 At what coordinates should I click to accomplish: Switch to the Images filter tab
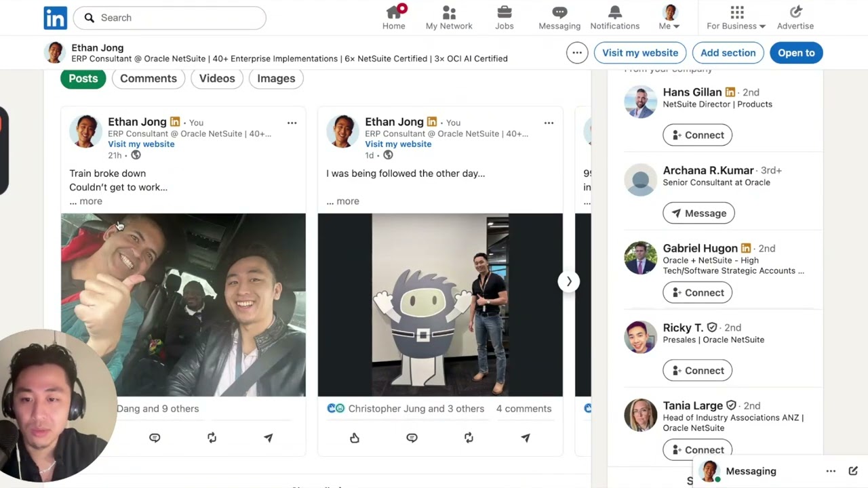tap(276, 79)
